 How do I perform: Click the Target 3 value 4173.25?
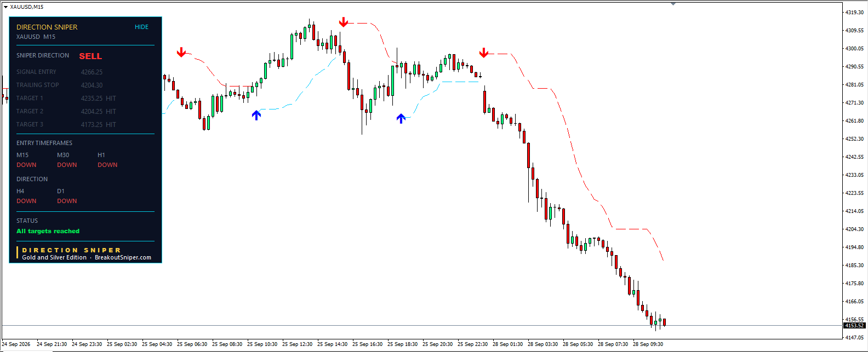(92, 124)
